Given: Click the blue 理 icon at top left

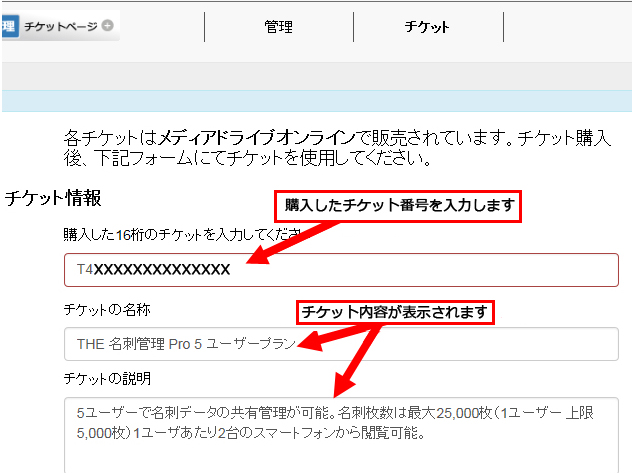Looking at the screenshot, I should tap(10, 26).
